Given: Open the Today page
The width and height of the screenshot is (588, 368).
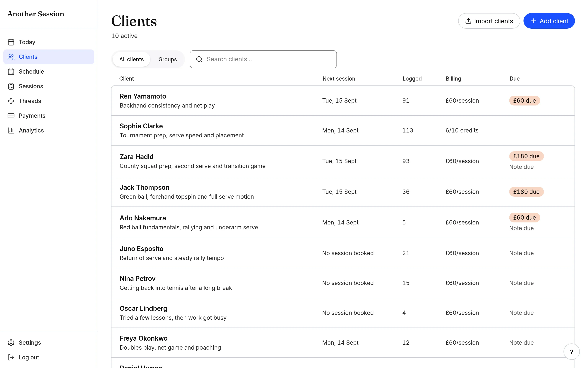Looking at the screenshot, I should [49, 42].
